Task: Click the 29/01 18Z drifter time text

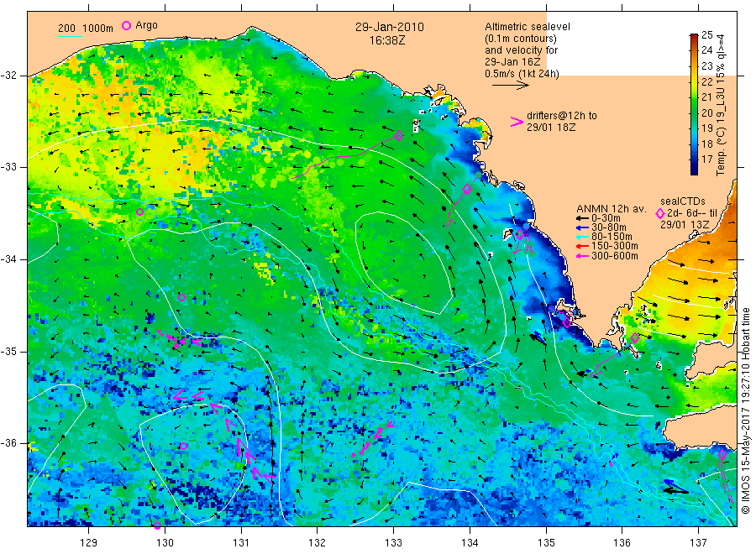Action: pyautogui.click(x=550, y=128)
